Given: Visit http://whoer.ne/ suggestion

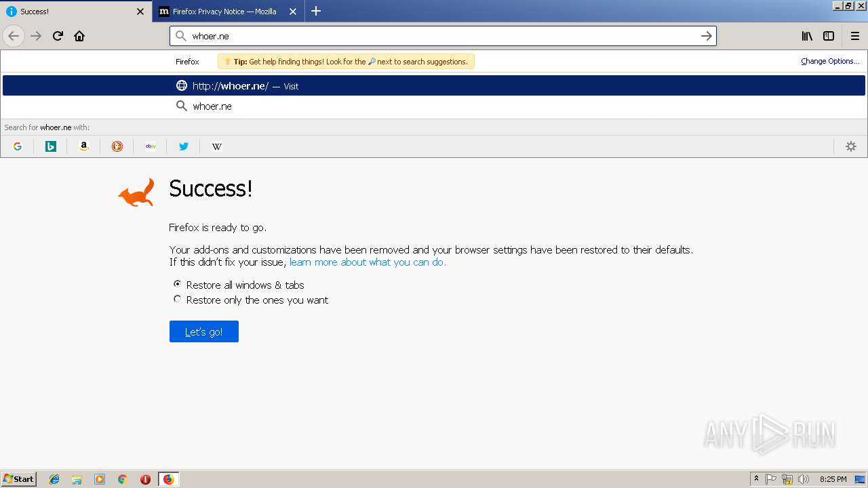Looking at the screenshot, I should (x=434, y=85).
